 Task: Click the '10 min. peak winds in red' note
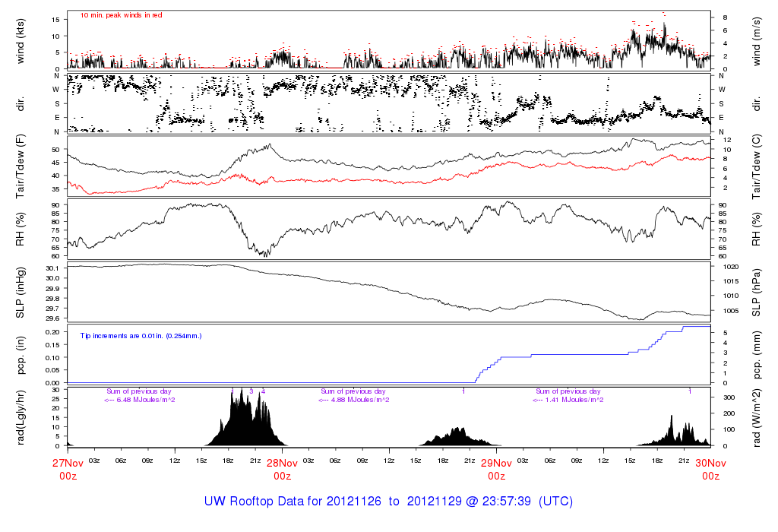point(121,15)
